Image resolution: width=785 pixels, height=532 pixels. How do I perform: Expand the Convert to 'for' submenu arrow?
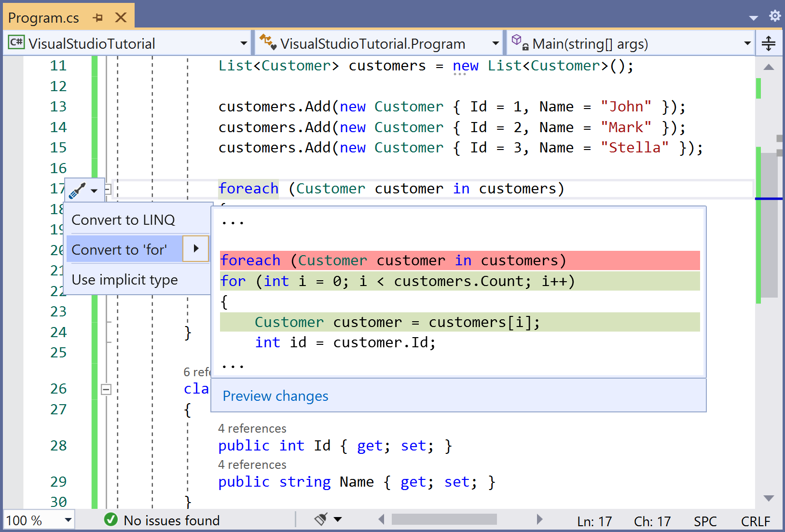pos(196,249)
